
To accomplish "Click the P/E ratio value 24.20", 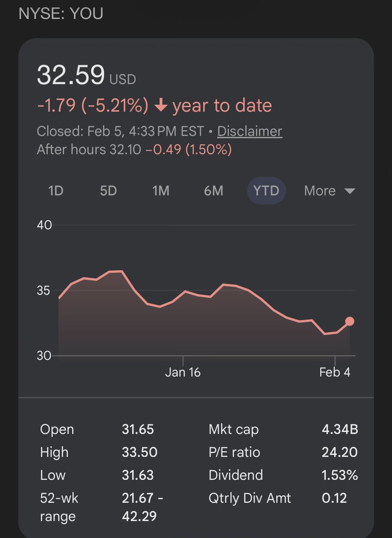I will (340, 452).
